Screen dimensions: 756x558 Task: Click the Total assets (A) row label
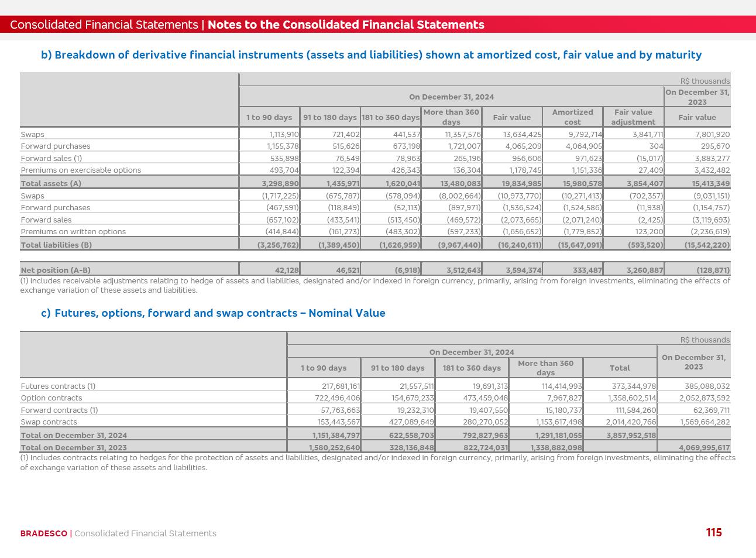(51, 183)
